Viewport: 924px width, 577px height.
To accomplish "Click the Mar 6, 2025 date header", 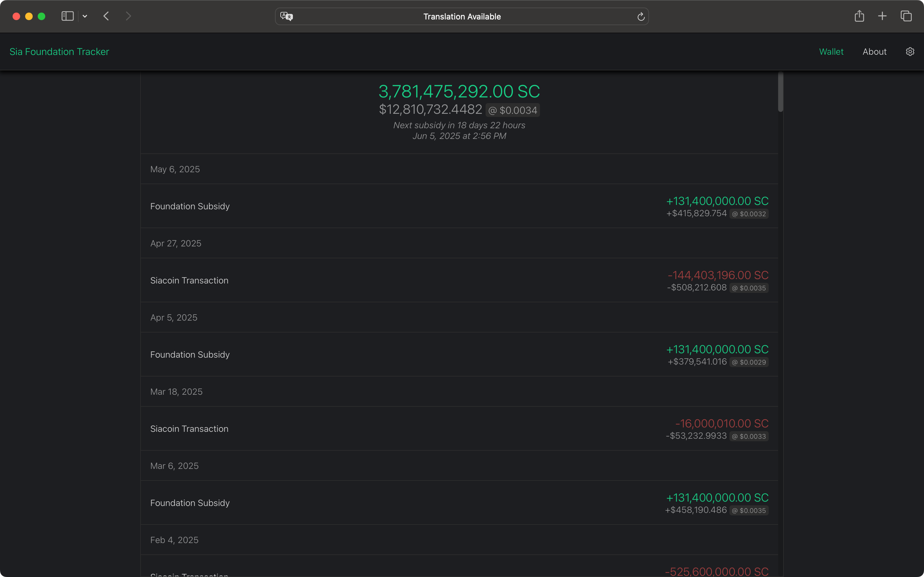I will pyautogui.click(x=174, y=466).
